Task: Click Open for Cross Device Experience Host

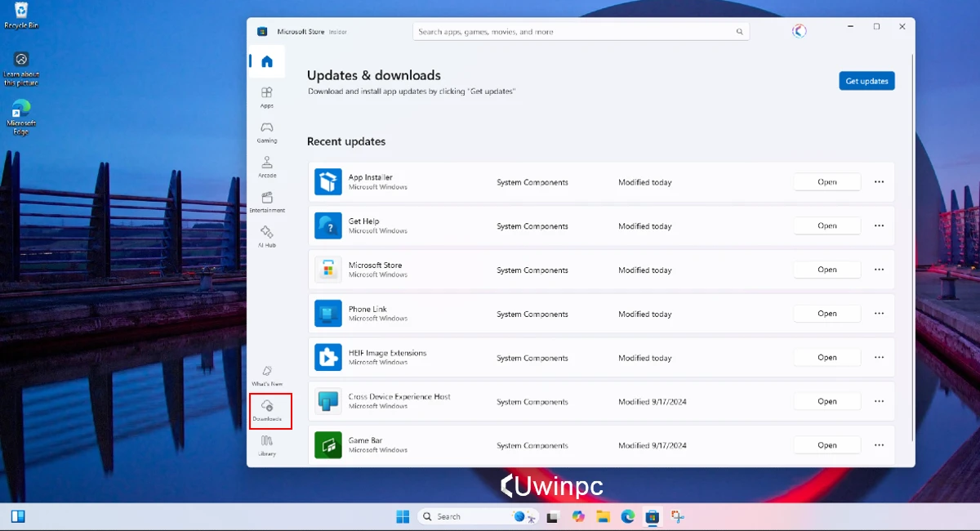Action: coord(827,401)
